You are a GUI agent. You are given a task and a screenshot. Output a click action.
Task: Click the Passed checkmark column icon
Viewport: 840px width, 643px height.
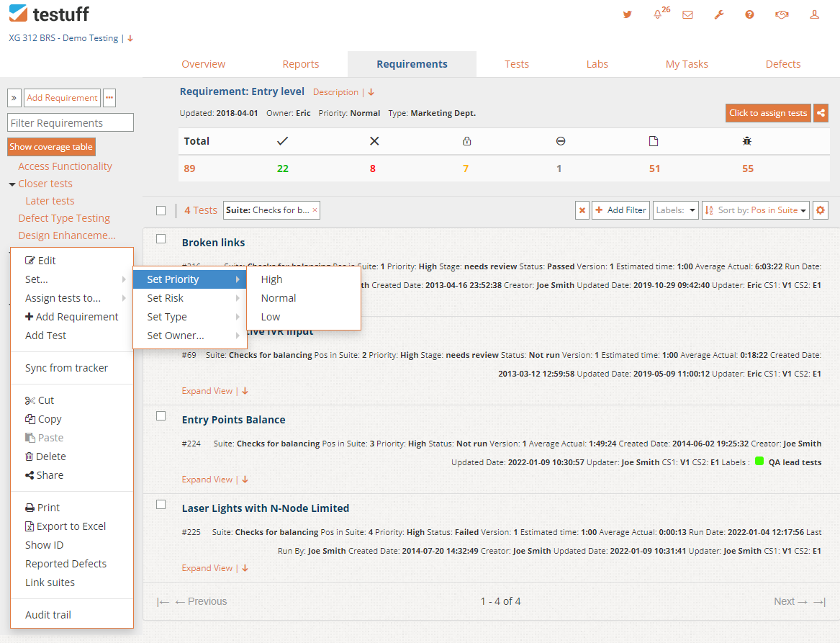pyautogui.click(x=282, y=141)
